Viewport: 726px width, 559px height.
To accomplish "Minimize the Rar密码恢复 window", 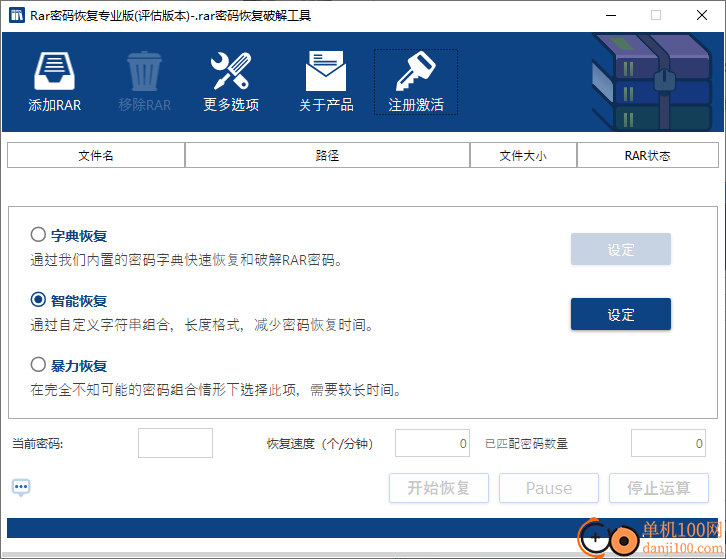I will coord(611,15).
